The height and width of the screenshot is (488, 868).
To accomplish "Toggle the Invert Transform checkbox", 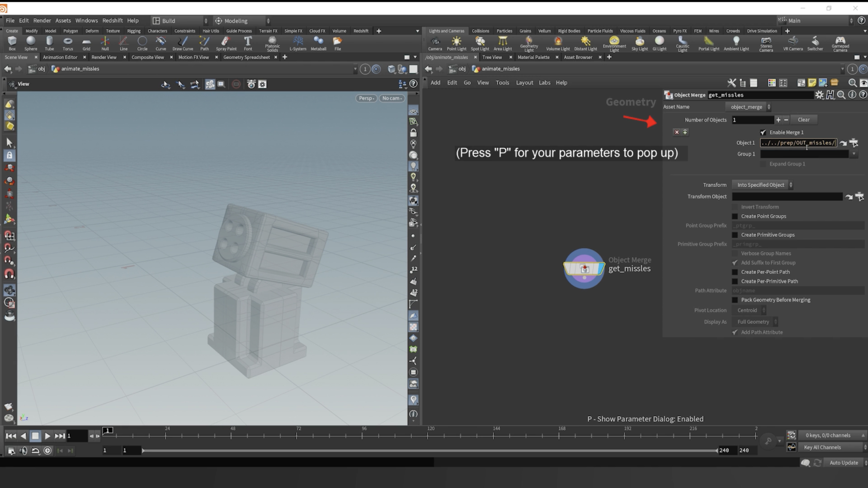I will coord(735,207).
